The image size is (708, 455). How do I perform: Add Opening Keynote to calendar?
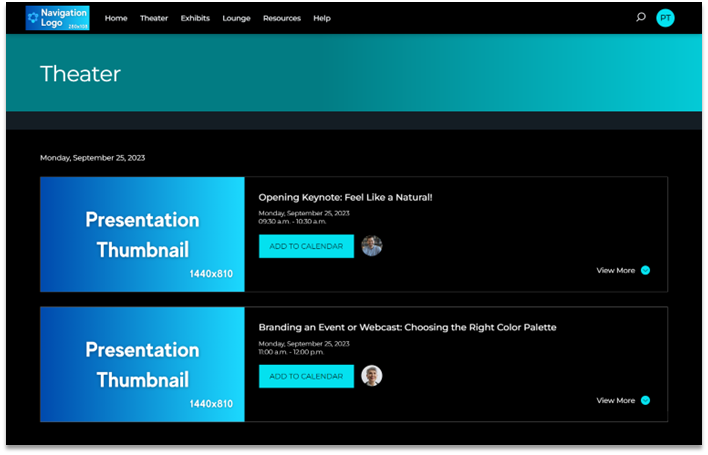(x=306, y=246)
